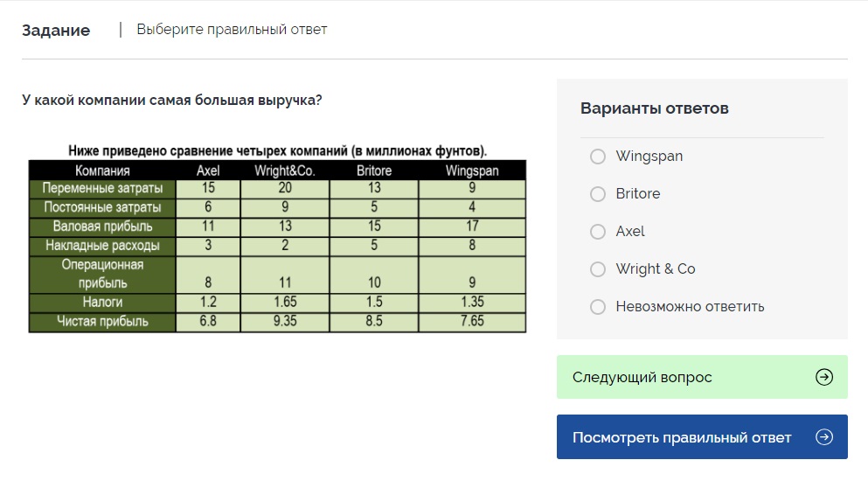The width and height of the screenshot is (868, 481).
Task: Click the Операционная прибыль row label
Action: [x=102, y=274]
